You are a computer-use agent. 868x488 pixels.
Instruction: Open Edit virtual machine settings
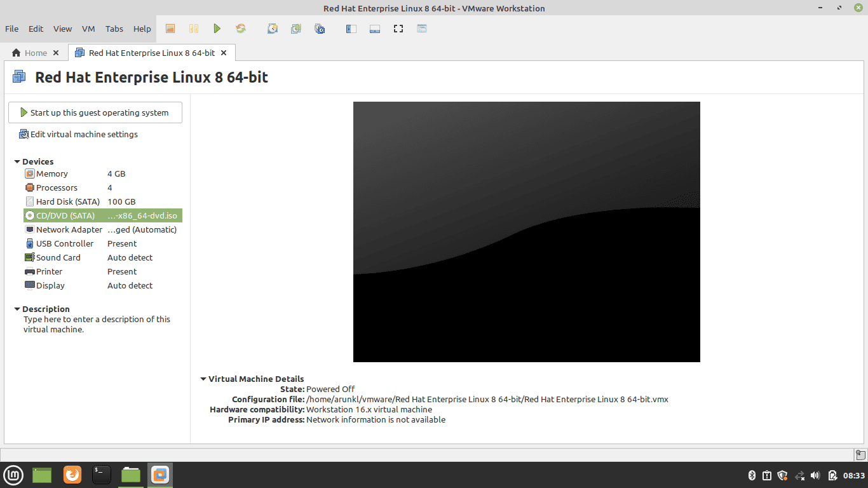[79, 134]
